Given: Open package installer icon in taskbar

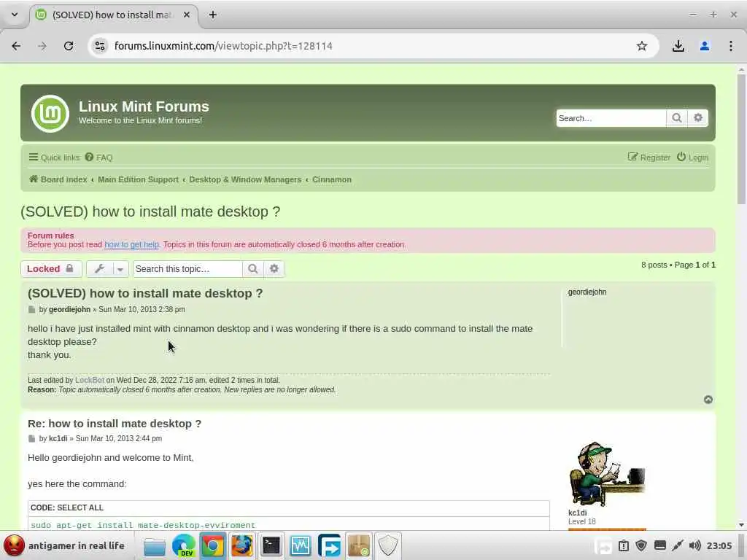Looking at the screenshot, I should [358, 545].
